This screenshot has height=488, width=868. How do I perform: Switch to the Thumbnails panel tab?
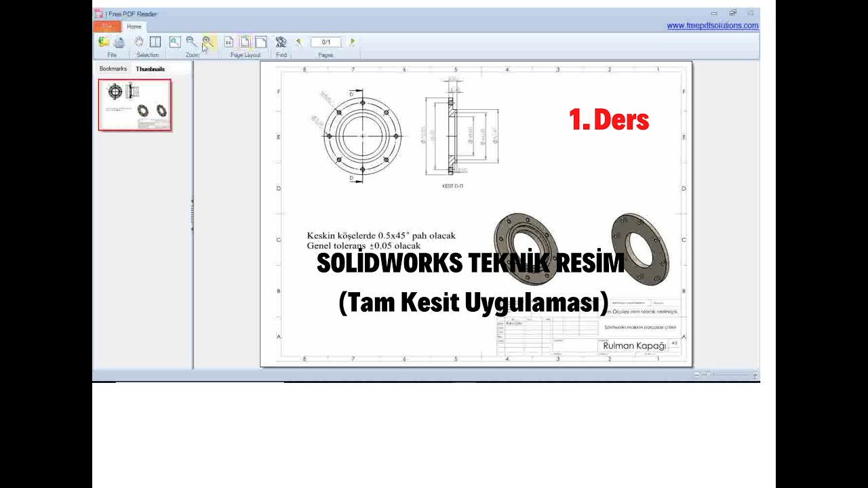point(150,69)
